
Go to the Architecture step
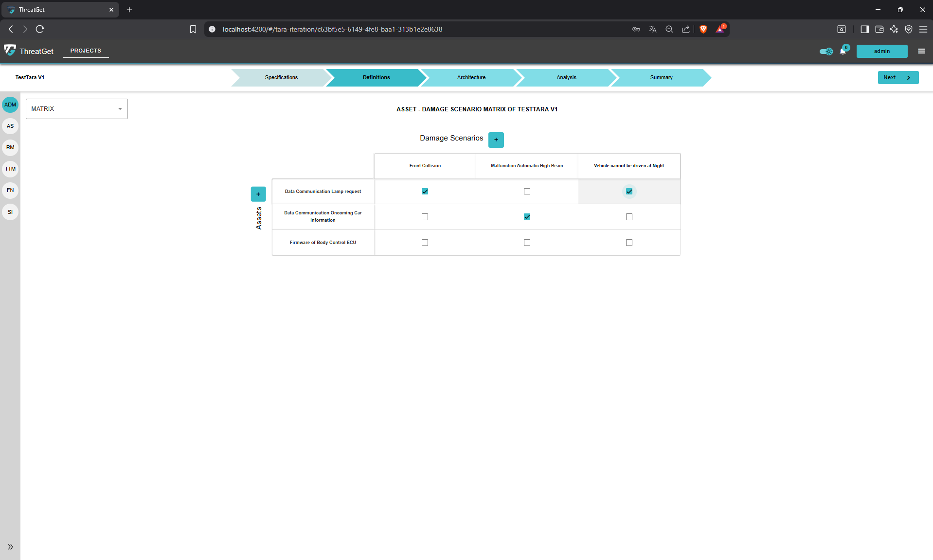tap(471, 77)
